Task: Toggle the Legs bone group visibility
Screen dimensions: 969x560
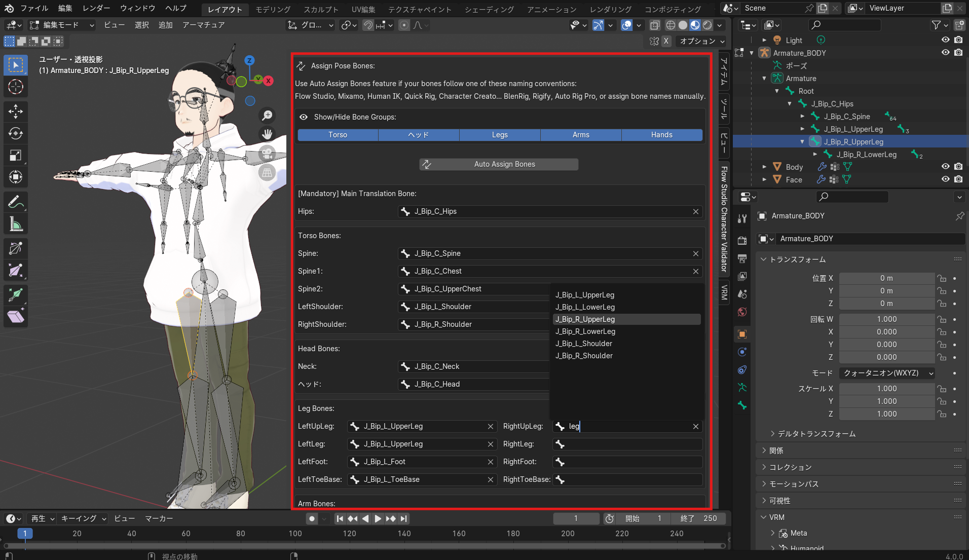Action: point(500,135)
